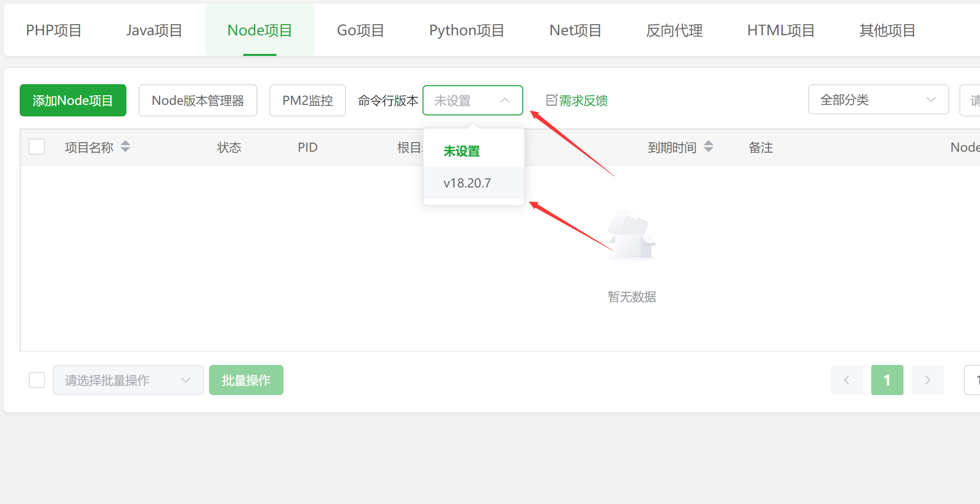Tick the select-all checkbox in table header
Screen dimensions: 980x504
[37, 147]
